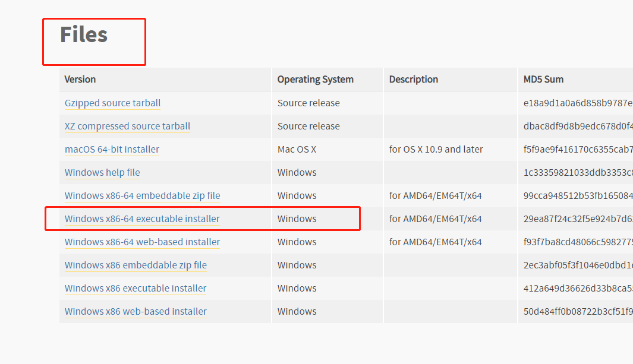Viewport: 633px width, 364px height.
Task: Download Windows x86-64 executable installer
Action: click(x=142, y=219)
